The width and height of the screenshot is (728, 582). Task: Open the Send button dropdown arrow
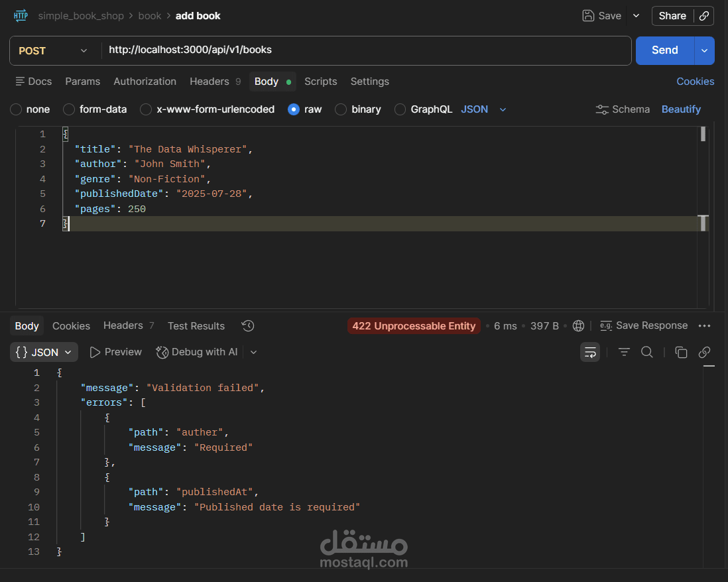click(704, 50)
